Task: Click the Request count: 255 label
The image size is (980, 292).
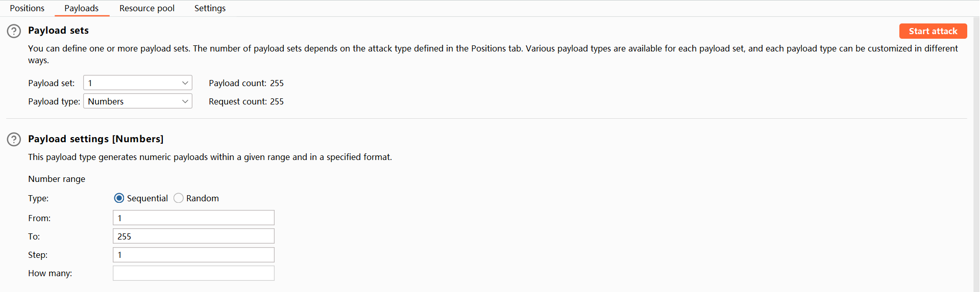Action: 246,101
